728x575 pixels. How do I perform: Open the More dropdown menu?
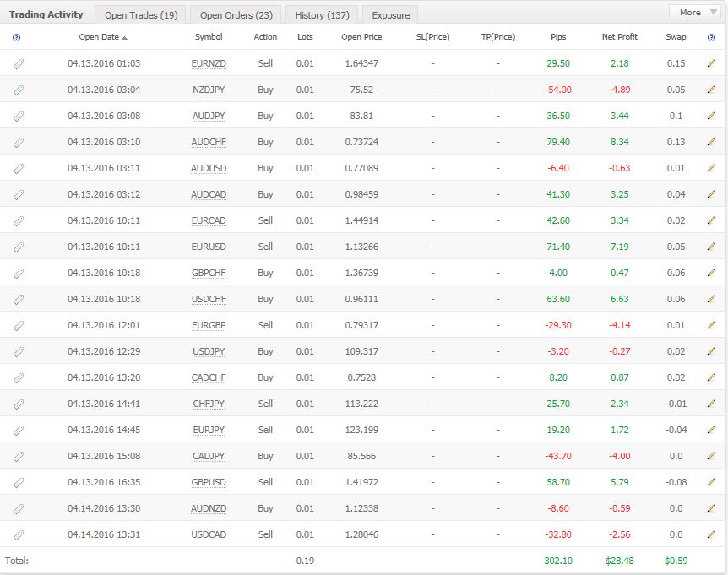click(696, 12)
